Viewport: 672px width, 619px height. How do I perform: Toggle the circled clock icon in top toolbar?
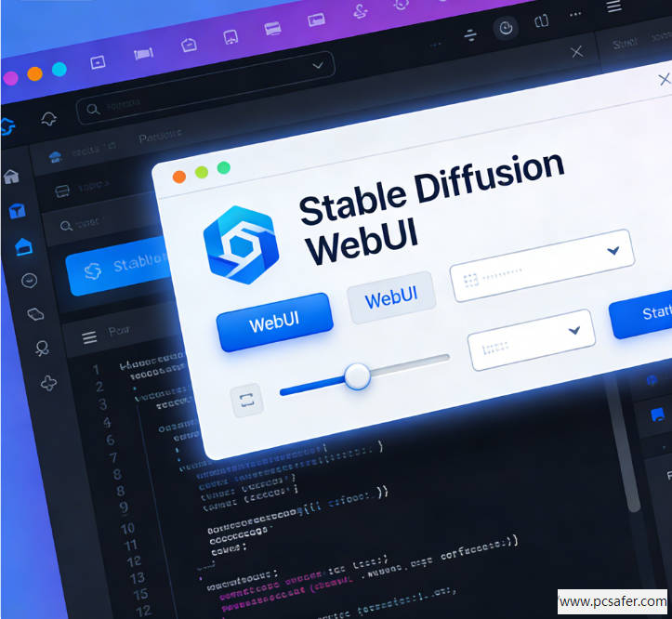point(506,29)
